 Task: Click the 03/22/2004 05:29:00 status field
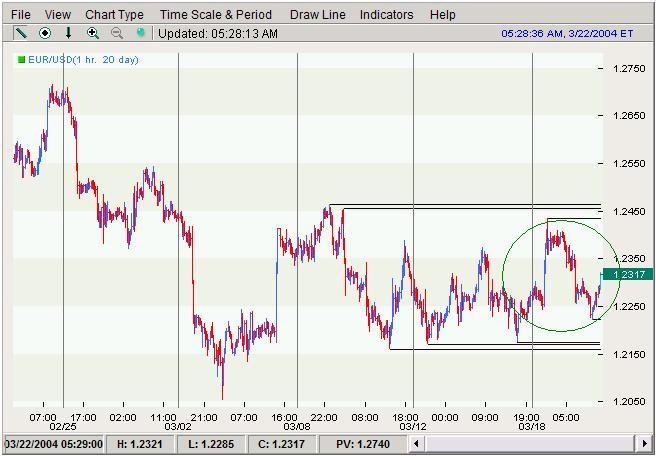coord(54,443)
